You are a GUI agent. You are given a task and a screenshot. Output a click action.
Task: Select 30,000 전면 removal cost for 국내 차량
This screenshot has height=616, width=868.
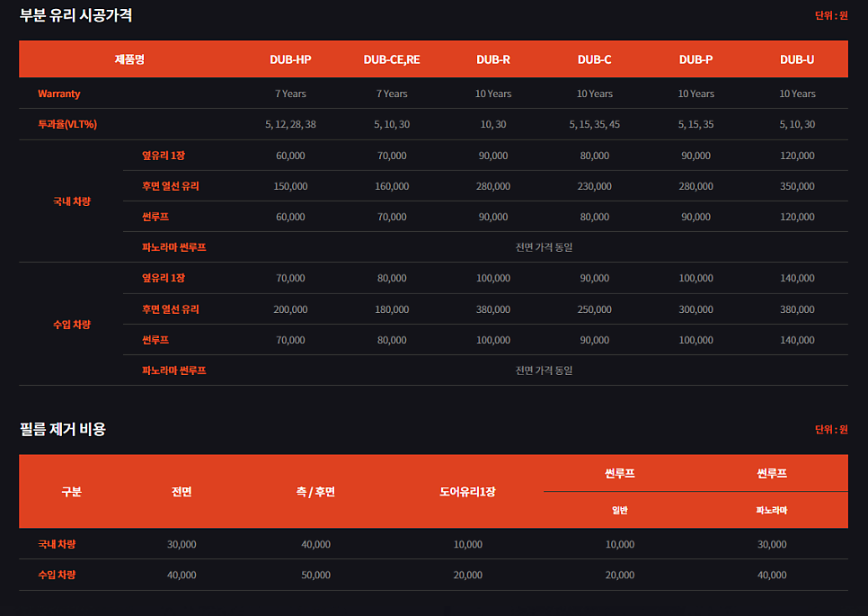pyautogui.click(x=182, y=544)
